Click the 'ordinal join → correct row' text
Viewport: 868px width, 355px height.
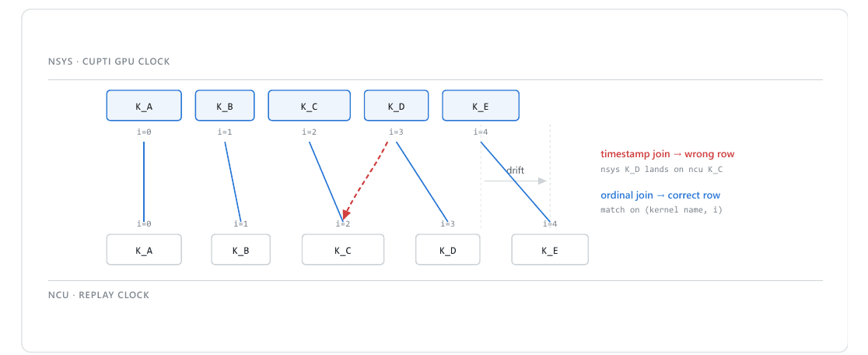660,195
